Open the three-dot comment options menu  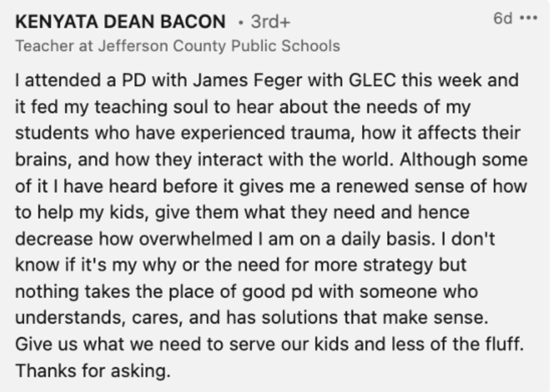tap(528, 18)
